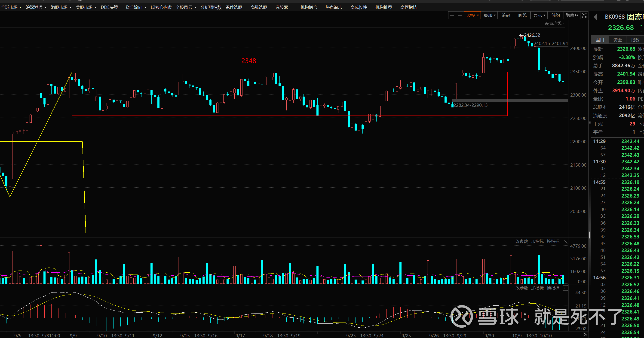Viewport: 644px width, 338px height.
Task: Enter fullscreen chart mode icon
Action: click(584, 15)
